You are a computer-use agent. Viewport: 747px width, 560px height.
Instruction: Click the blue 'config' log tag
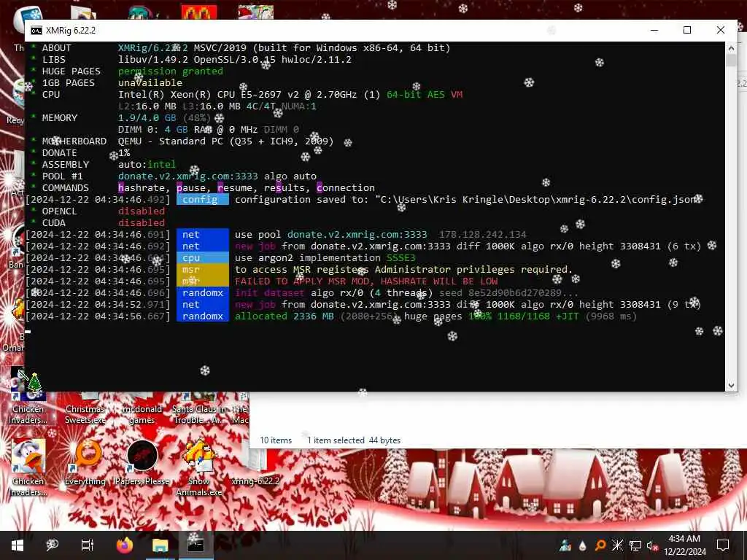click(203, 200)
